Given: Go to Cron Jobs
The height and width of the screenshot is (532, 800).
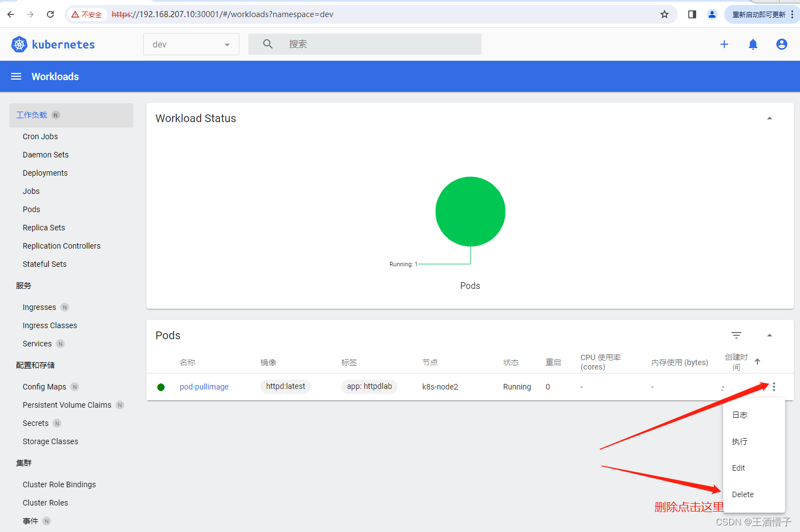Looking at the screenshot, I should click(x=40, y=136).
